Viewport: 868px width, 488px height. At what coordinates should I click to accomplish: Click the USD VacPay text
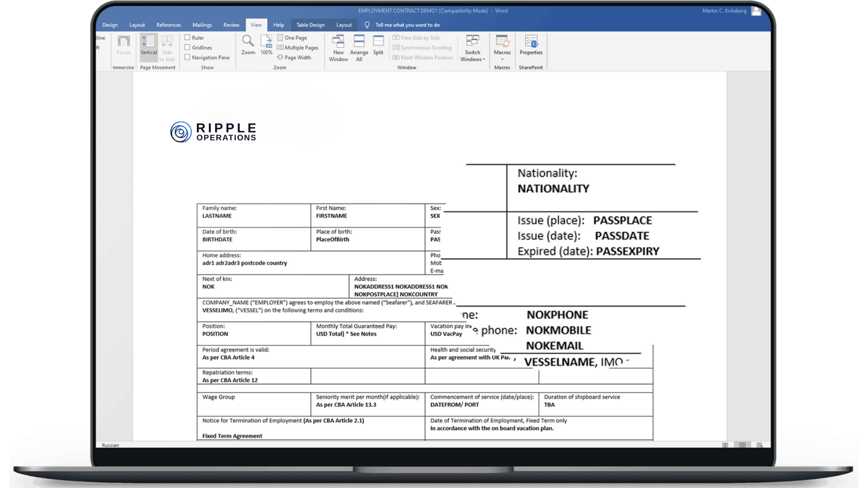coord(446,334)
